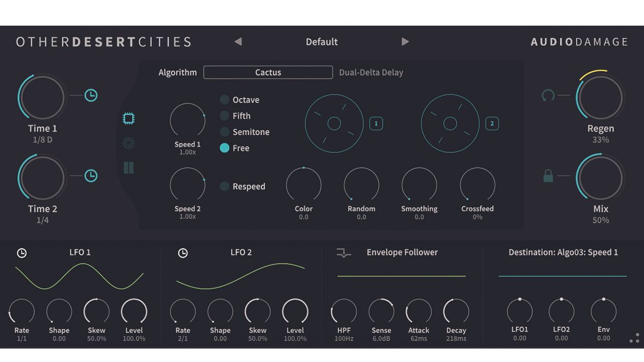
Task: Click the LFO 1 sync clock icon
Action: [21, 253]
